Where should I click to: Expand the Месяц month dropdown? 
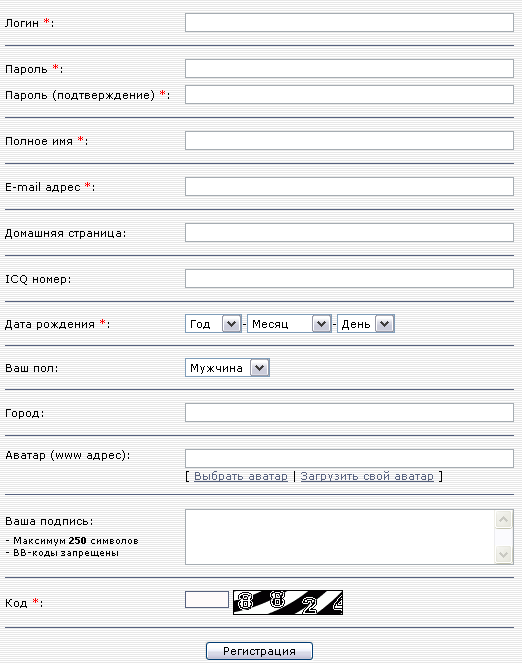coord(289,324)
